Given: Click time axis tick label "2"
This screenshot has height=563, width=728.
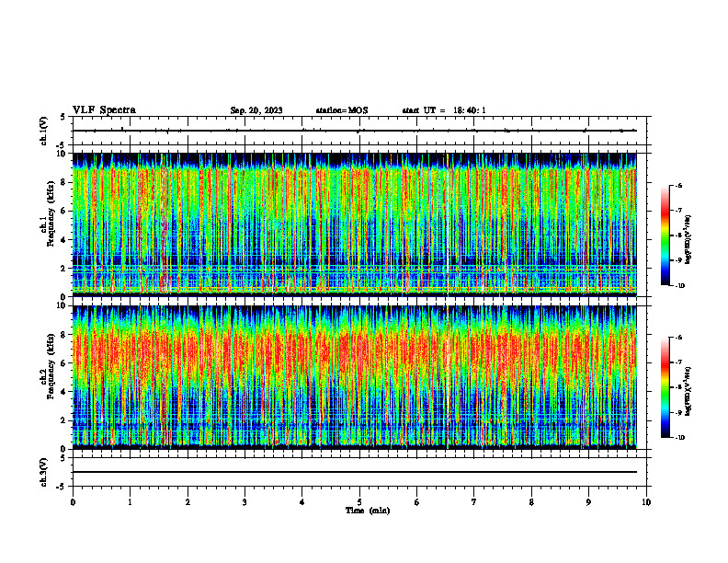Looking at the screenshot, I should pyautogui.click(x=188, y=502).
